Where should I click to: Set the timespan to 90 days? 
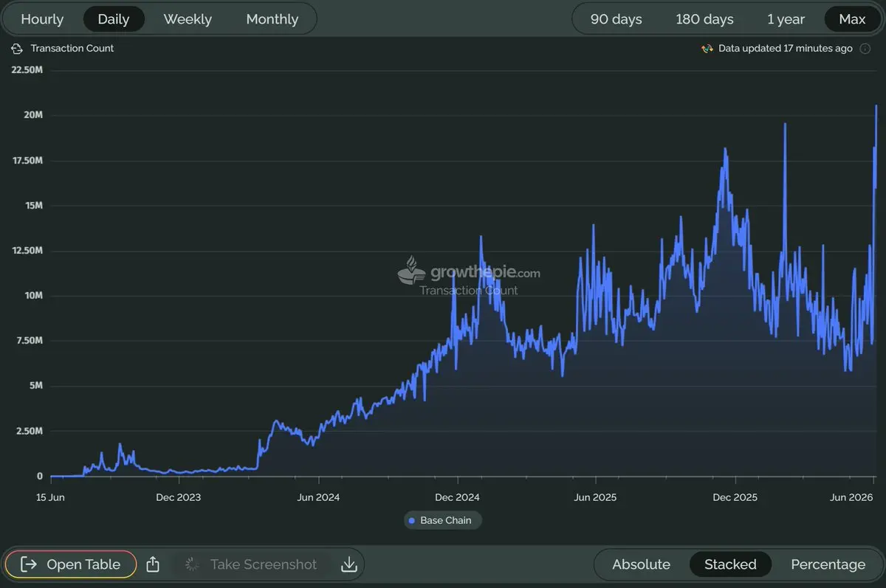point(617,19)
